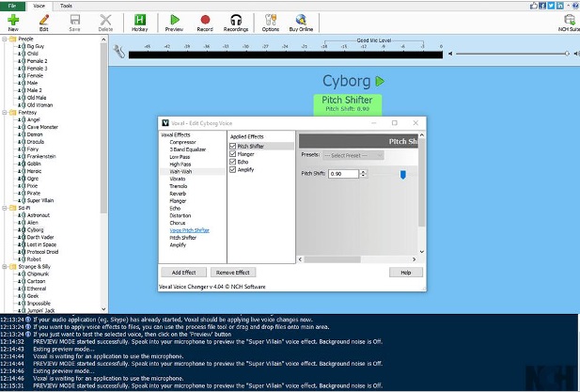
Task: Select 3 Band Equalizer effect
Action: point(188,149)
